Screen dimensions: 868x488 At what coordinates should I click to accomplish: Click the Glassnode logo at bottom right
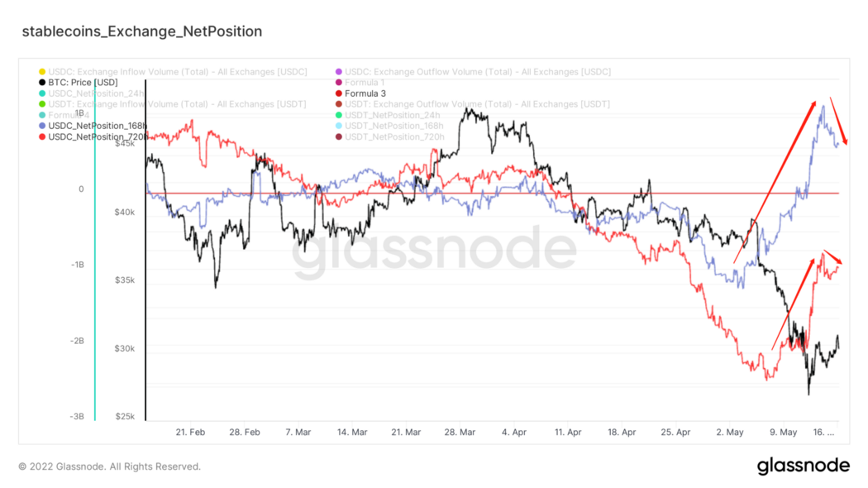[x=803, y=466]
